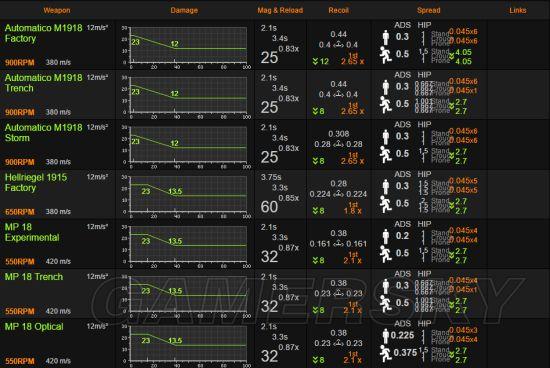
Task: Sort by the Weapon column header
Action: click(x=57, y=10)
